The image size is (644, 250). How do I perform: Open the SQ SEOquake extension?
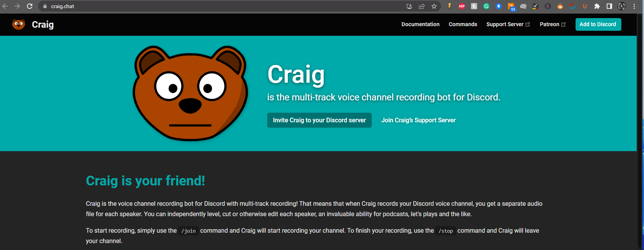pos(523,6)
